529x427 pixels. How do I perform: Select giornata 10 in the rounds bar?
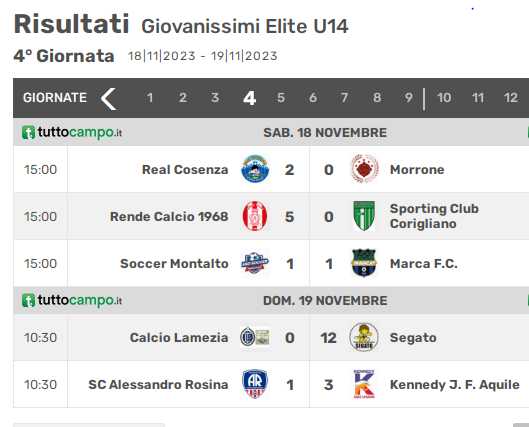pos(444,98)
